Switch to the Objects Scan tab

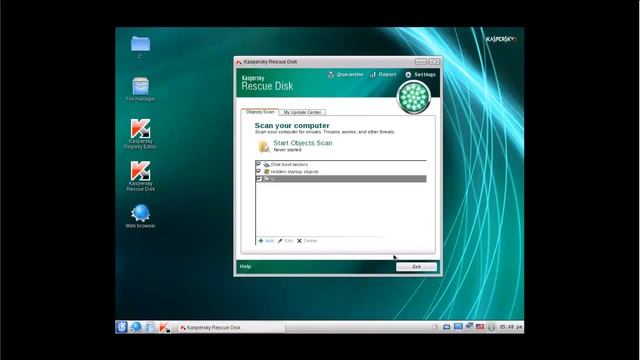click(x=260, y=112)
